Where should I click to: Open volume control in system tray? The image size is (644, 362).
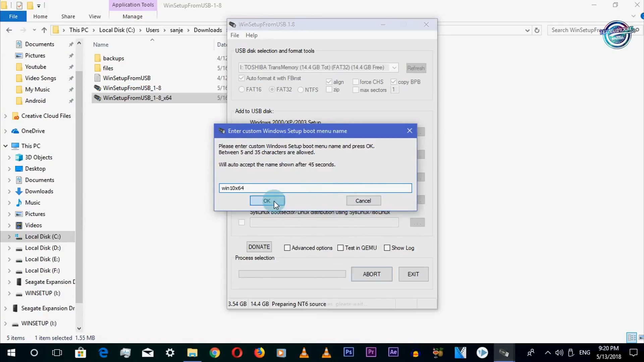(559, 353)
